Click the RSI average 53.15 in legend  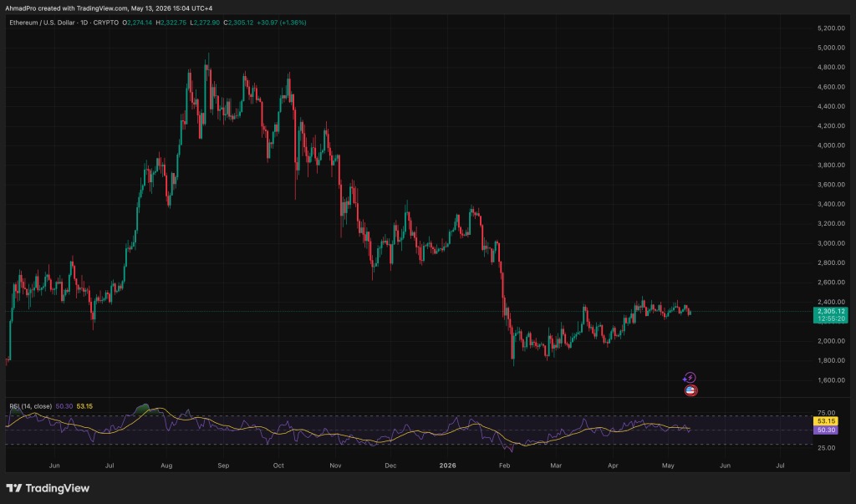(x=84, y=406)
